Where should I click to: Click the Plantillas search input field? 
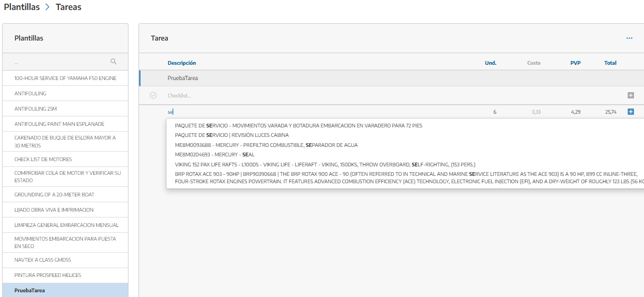tap(60, 62)
